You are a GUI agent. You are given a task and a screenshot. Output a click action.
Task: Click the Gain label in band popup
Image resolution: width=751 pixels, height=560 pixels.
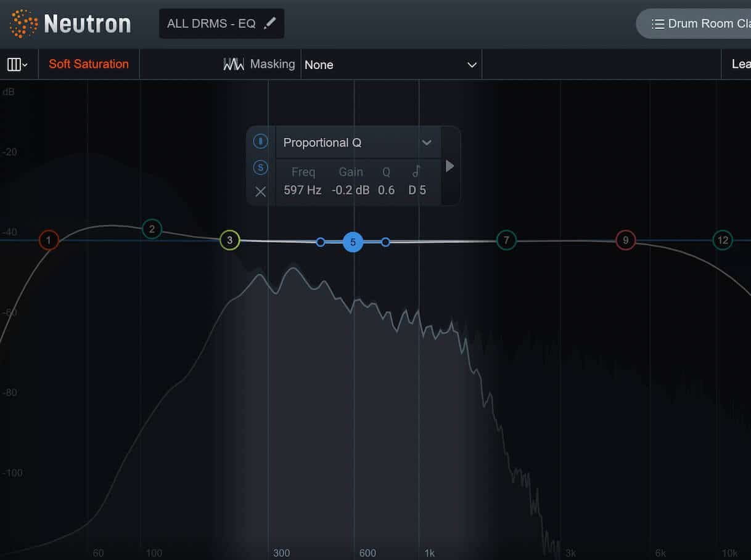351,172
